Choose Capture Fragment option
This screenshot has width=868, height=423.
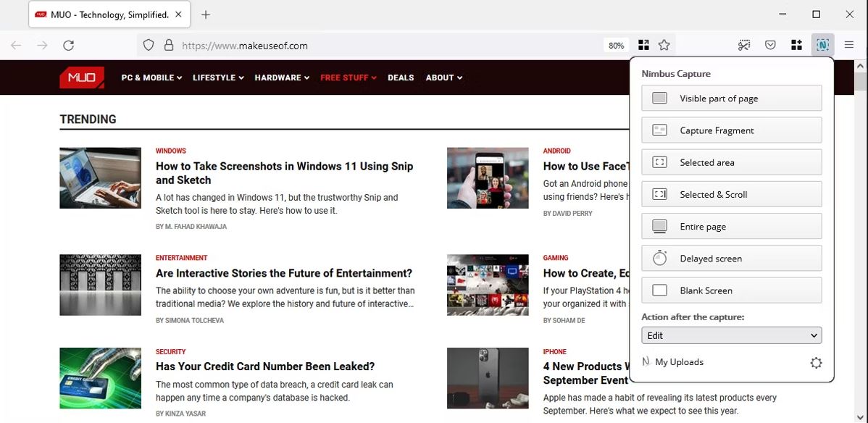[x=731, y=130]
